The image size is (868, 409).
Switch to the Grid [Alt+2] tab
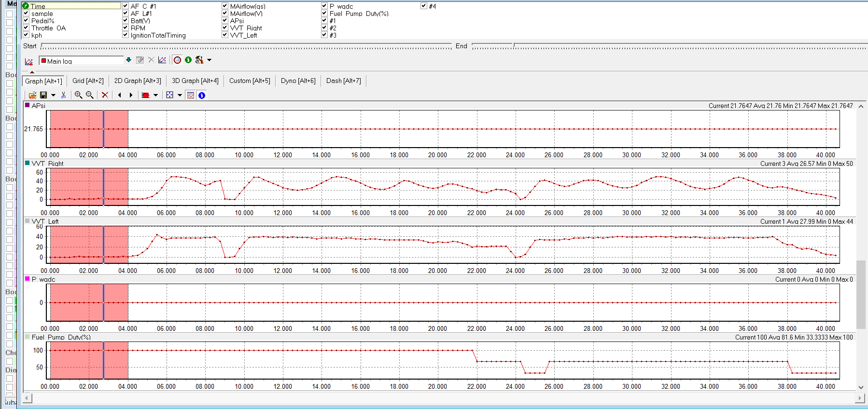pos(88,81)
